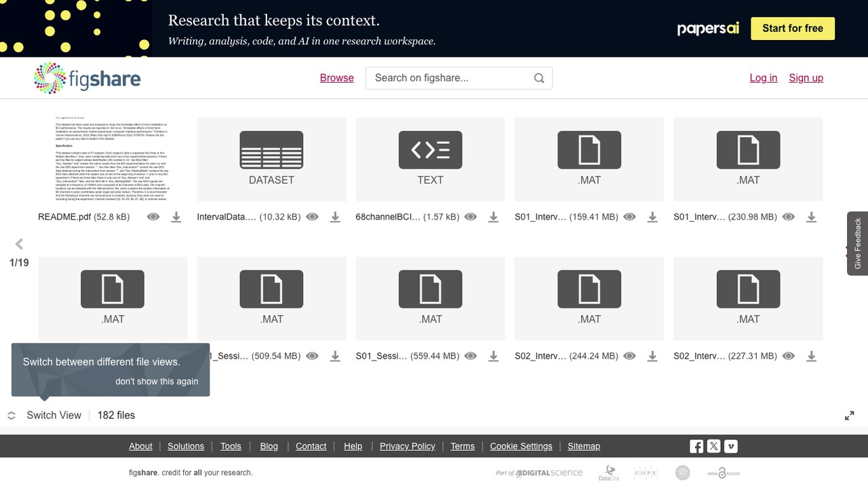The height and width of the screenshot is (488, 868).
Task: Preview the 227.31 MB S02 file
Action: (788, 356)
